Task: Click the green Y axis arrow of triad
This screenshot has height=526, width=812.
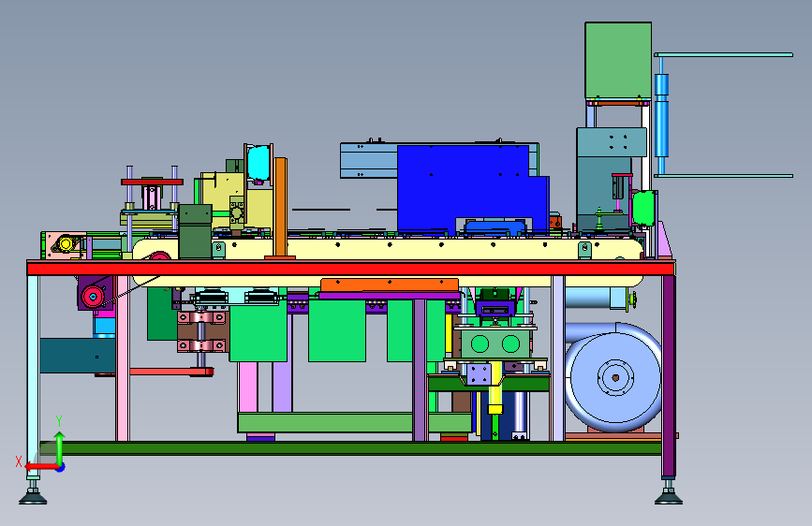Action: (x=60, y=447)
